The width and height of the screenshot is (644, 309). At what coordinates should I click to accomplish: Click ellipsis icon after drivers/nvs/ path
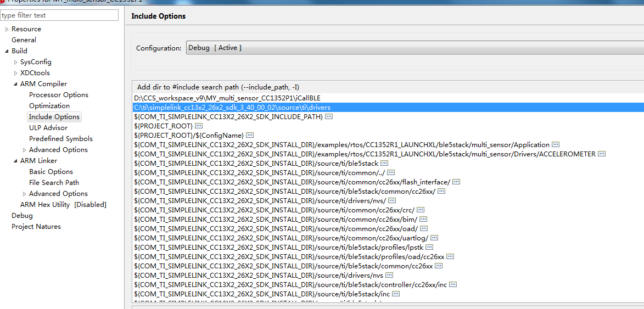point(392,200)
